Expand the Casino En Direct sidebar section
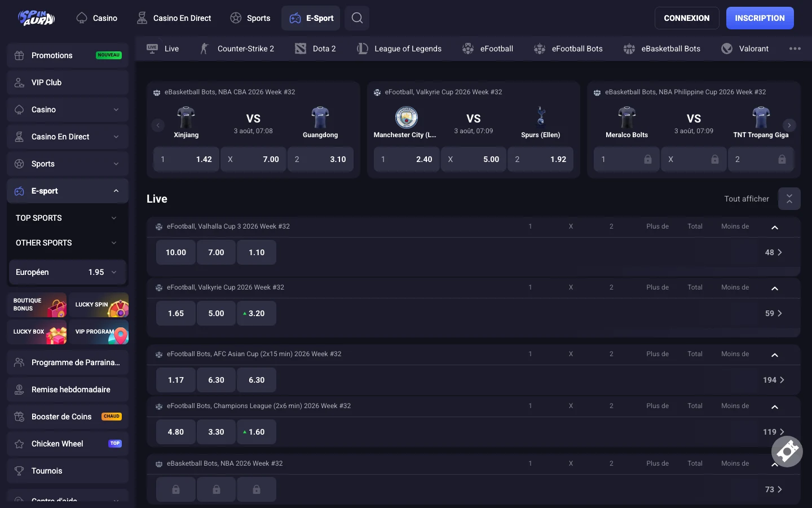This screenshot has width=812, height=508. click(68, 137)
